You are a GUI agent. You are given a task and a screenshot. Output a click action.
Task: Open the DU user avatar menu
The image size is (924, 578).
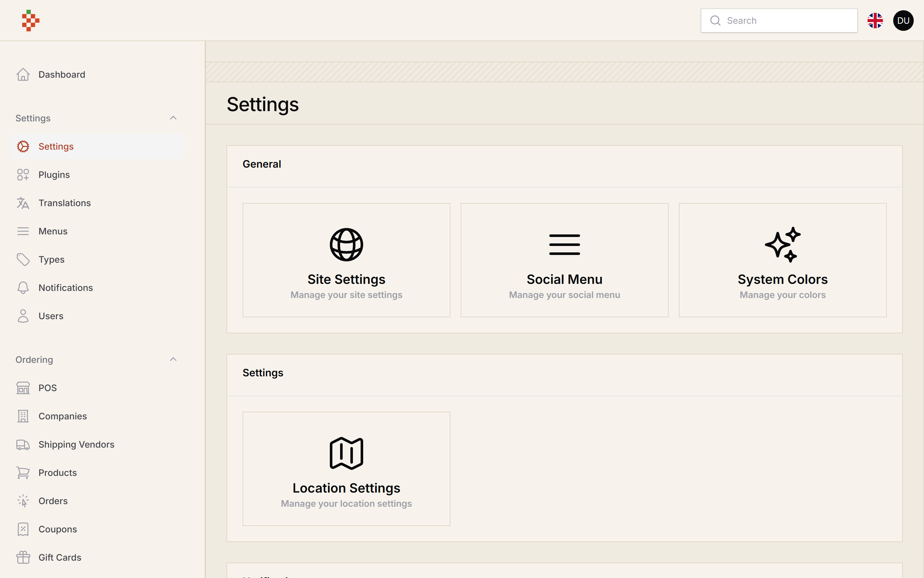(903, 21)
